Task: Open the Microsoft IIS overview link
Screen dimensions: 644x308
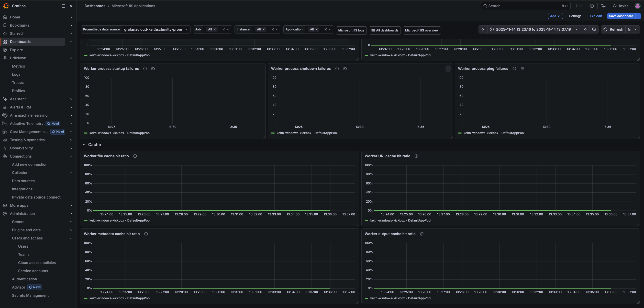Action: tap(421, 30)
